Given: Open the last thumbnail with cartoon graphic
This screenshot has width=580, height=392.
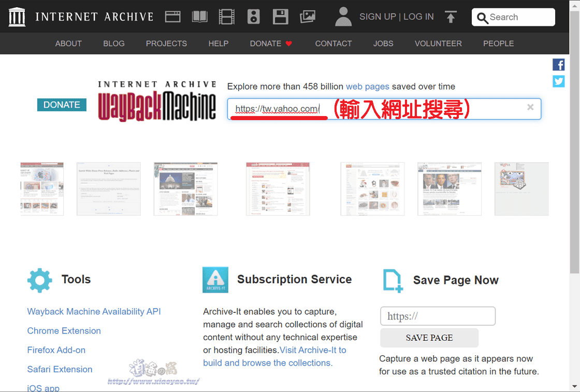Looking at the screenshot, I should tap(521, 188).
